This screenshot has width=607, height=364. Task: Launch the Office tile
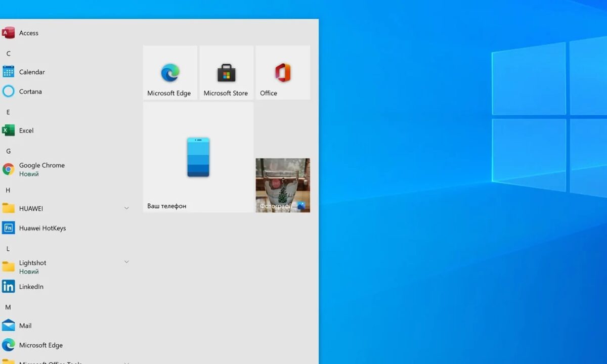tap(283, 72)
